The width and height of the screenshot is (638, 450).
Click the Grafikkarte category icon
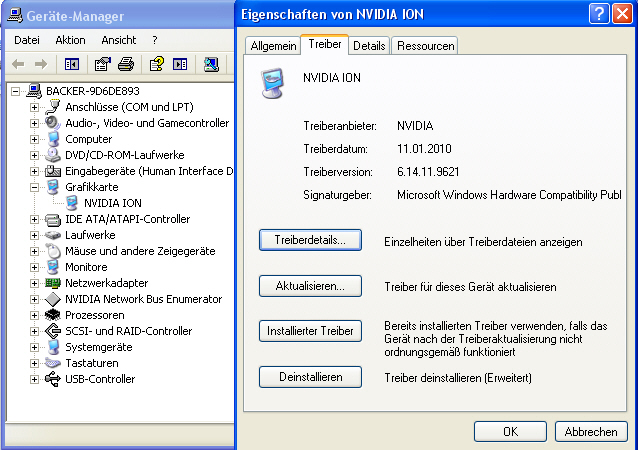point(53,187)
